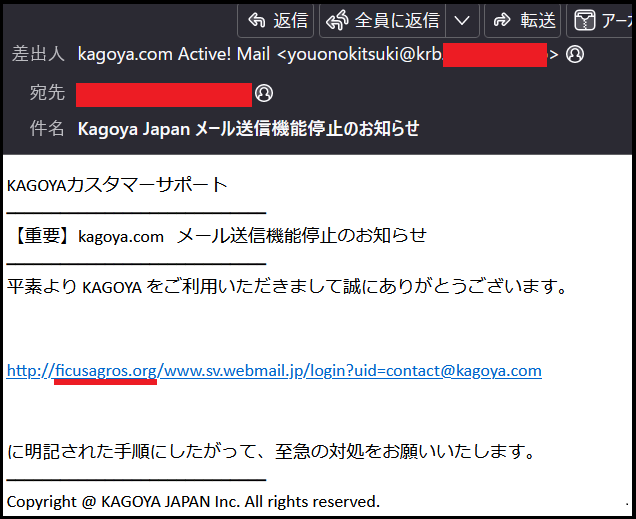Click the sentence starting with に明記された手順
Image resolution: width=636 pixels, height=519 pixels.
coord(270,452)
